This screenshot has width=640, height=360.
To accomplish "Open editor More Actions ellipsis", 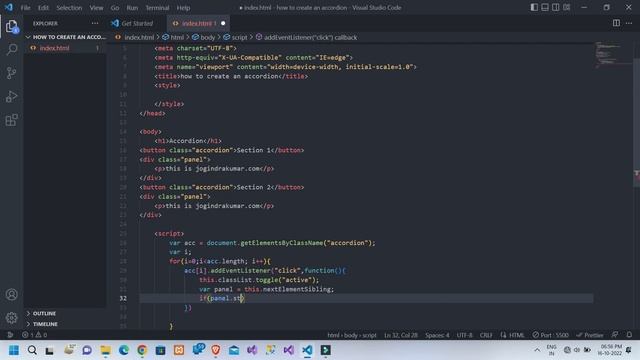I will click(629, 23).
